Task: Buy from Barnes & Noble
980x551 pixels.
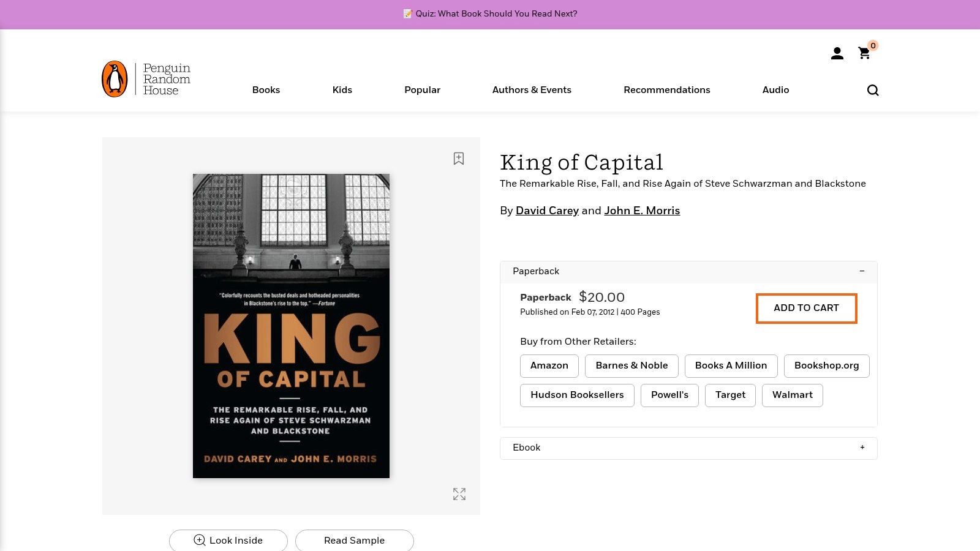Action: tap(631, 365)
